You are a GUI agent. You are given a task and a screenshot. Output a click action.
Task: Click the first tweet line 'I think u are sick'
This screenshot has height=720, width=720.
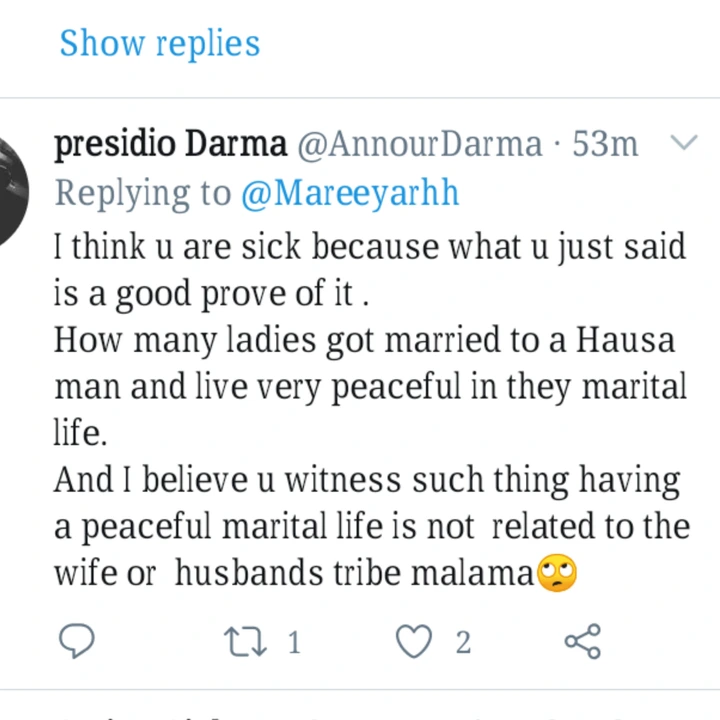coord(177,246)
